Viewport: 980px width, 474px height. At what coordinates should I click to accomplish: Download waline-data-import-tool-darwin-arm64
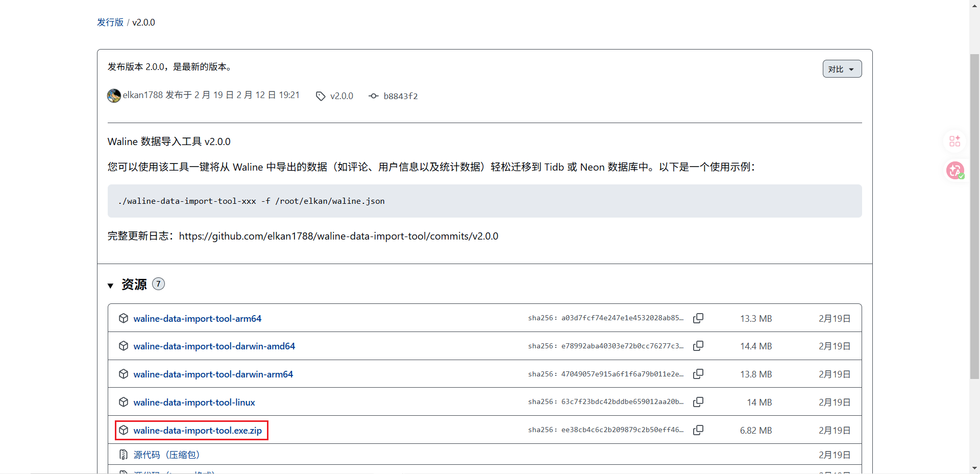213,374
